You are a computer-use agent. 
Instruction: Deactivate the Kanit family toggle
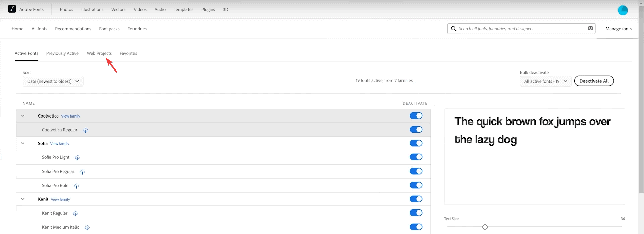pyautogui.click(x=416, y=199)
